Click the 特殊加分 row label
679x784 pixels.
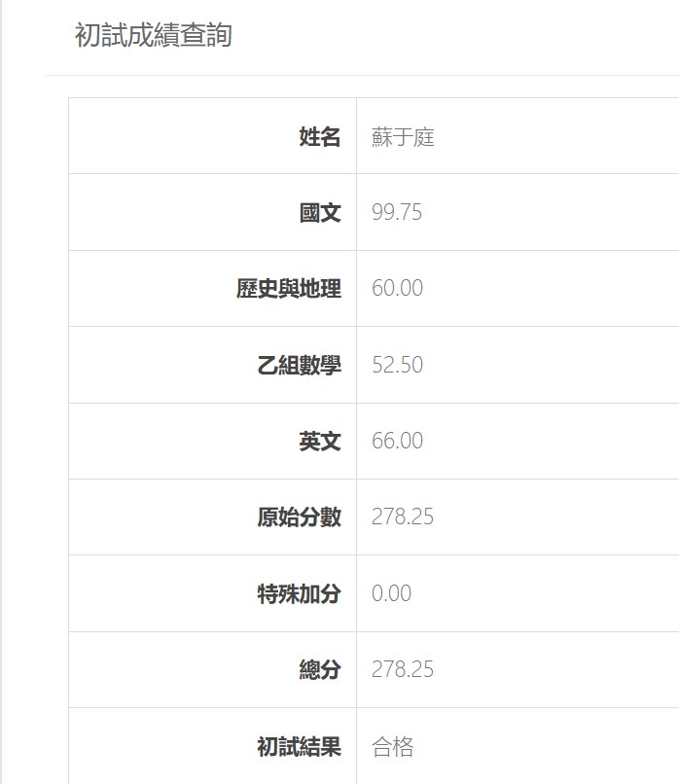coord(299,593)
